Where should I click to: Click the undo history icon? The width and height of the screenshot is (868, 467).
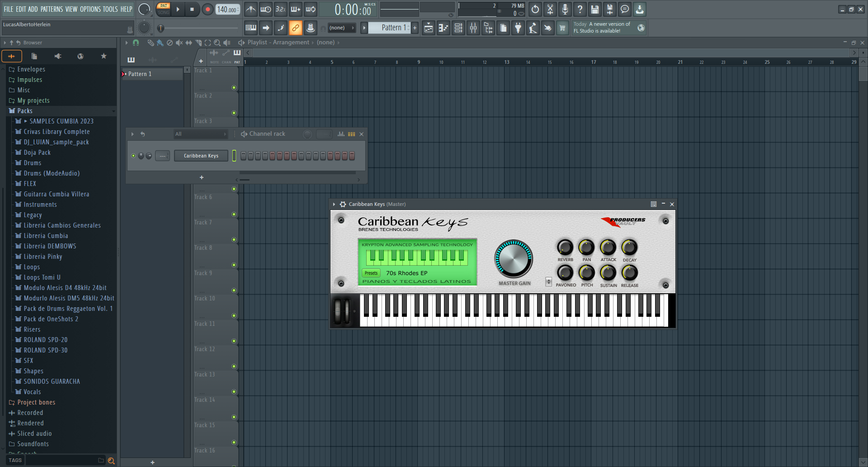(535, 9)
